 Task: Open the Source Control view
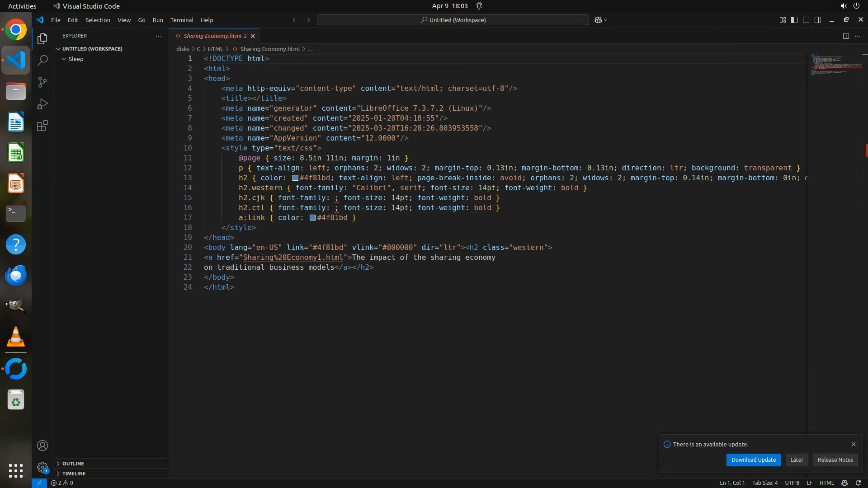42,82
